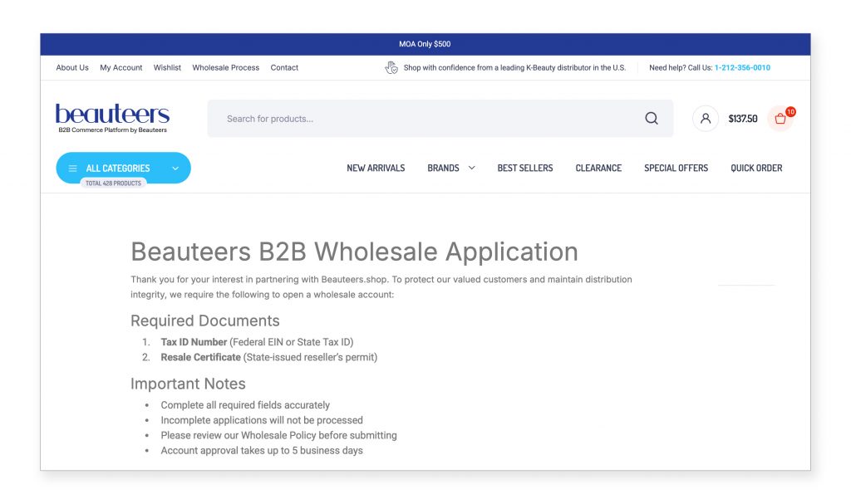Click the hand icon beside the confidence message

(x=391, y=66)
